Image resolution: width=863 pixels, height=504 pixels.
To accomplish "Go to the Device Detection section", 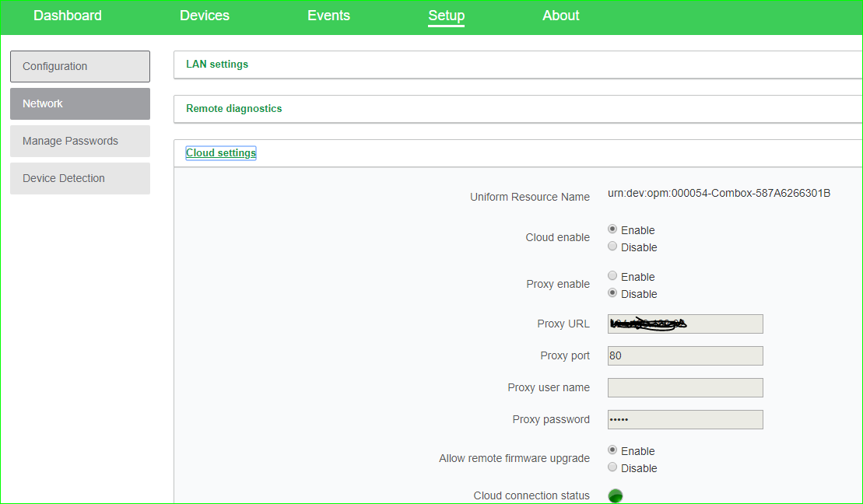I will coord(80,178).
